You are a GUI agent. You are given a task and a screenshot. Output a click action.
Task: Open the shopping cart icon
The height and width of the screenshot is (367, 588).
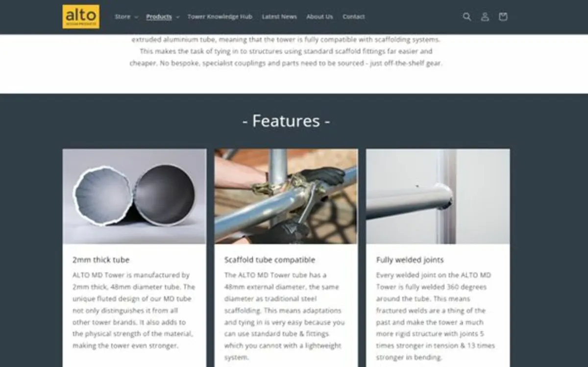coord(503,17)
